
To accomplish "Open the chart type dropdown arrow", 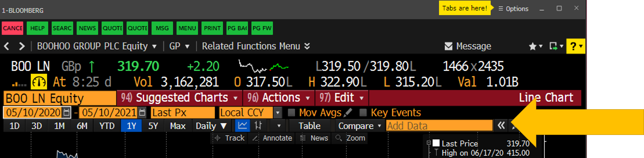I will click(x=279, y=126).
